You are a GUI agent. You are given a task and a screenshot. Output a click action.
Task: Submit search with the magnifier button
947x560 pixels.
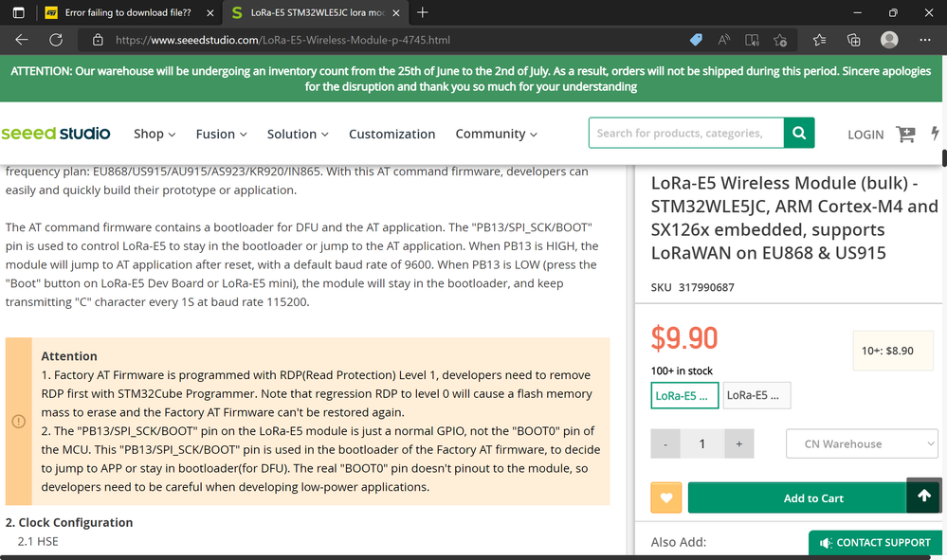click(x=799, y=133)
